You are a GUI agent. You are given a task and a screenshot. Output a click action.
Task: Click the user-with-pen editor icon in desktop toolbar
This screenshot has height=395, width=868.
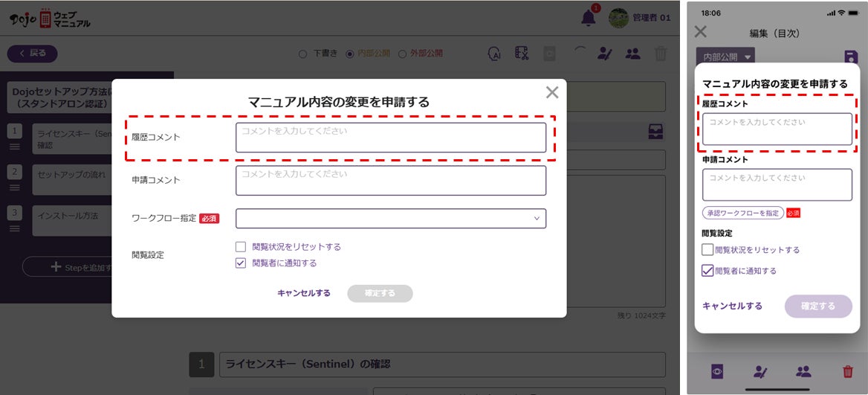[604, 54]
